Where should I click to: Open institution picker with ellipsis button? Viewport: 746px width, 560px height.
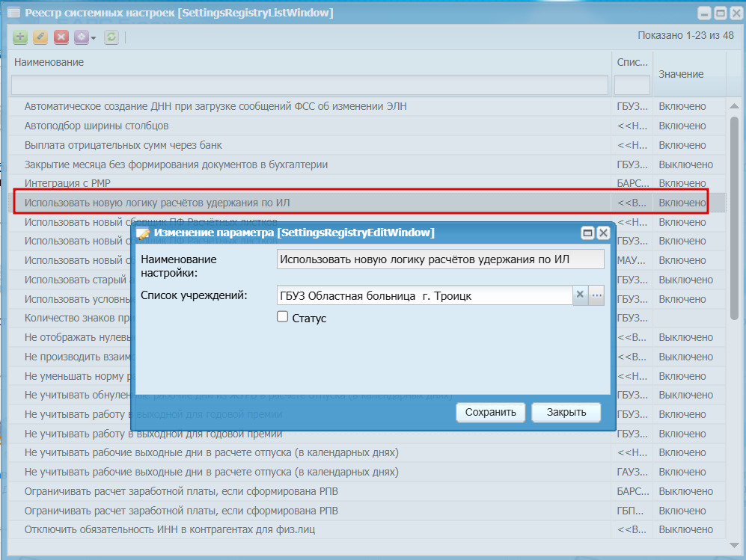596,295
